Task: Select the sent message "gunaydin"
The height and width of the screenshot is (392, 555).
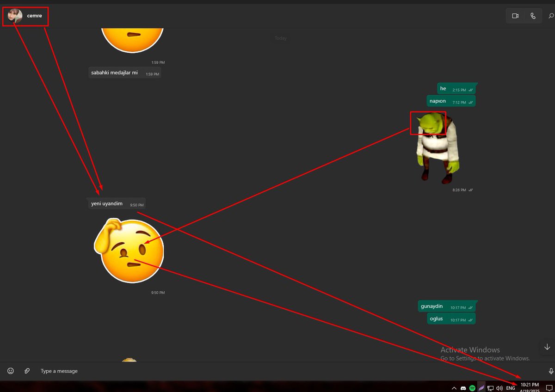Action: pos(447,306)
